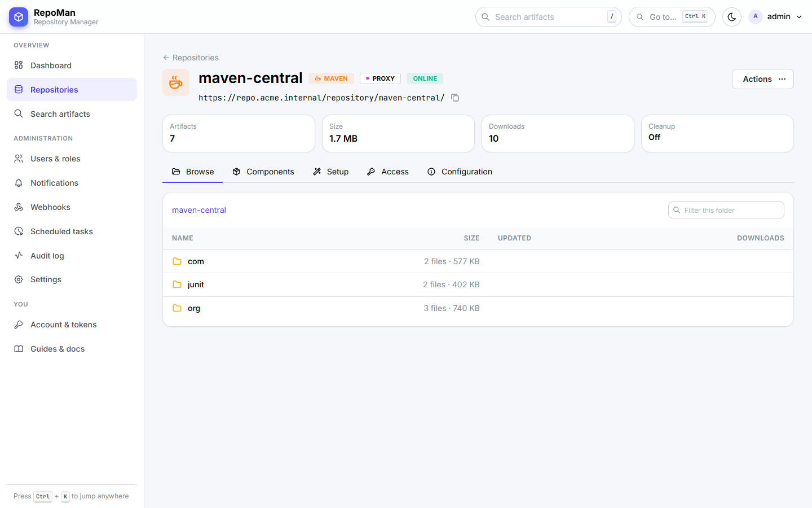The image size is (812, 508).
Task: Copy the repository URL with copy icon
Action: (x=455, y=98)
